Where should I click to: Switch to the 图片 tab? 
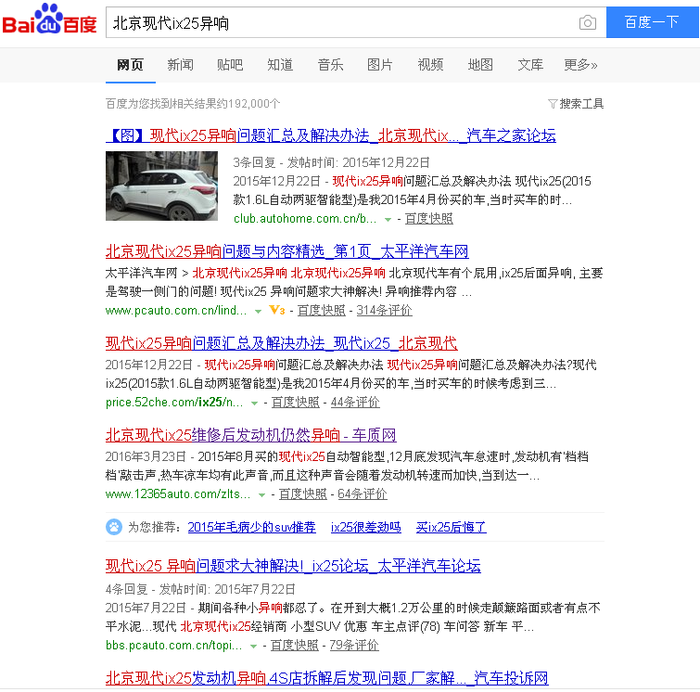(x=380, y=65)
